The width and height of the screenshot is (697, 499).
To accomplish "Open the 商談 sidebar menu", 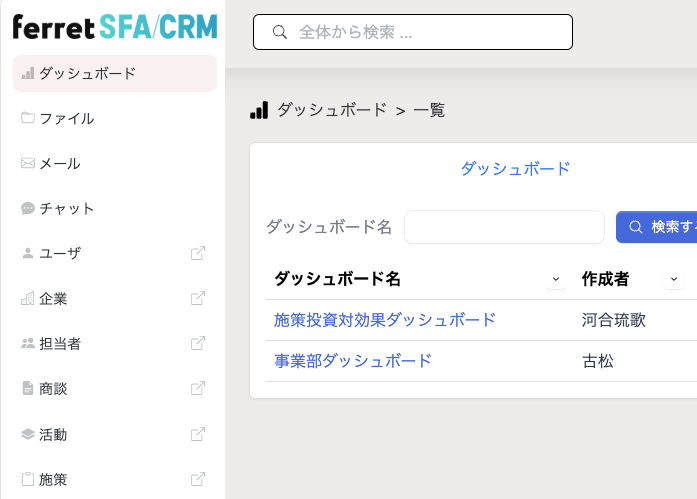I will click(115, 389).
